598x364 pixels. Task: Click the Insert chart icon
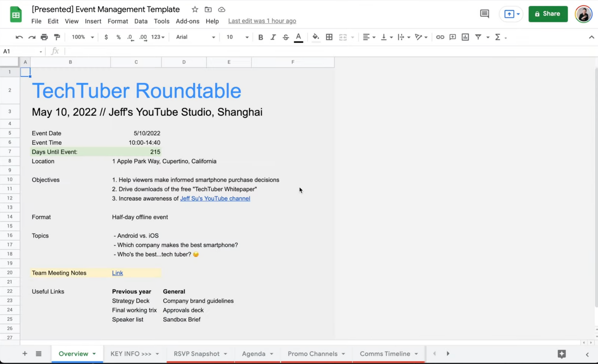tap(465, 37)
